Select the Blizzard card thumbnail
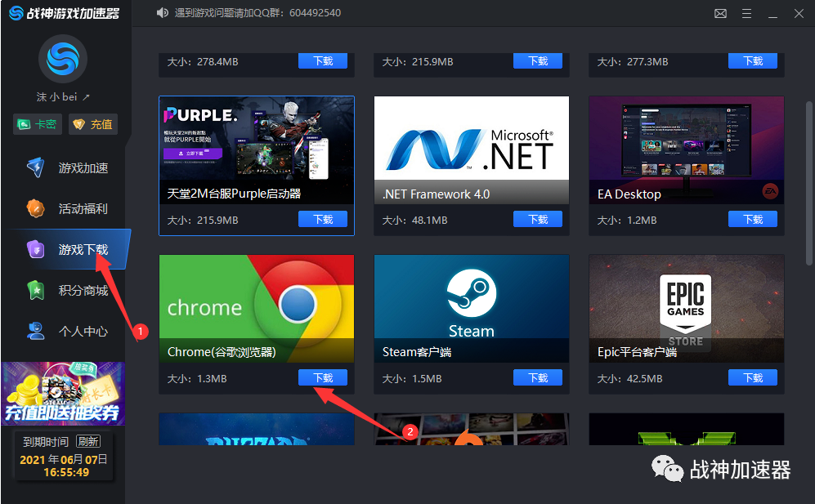 [x=257, y=429]
